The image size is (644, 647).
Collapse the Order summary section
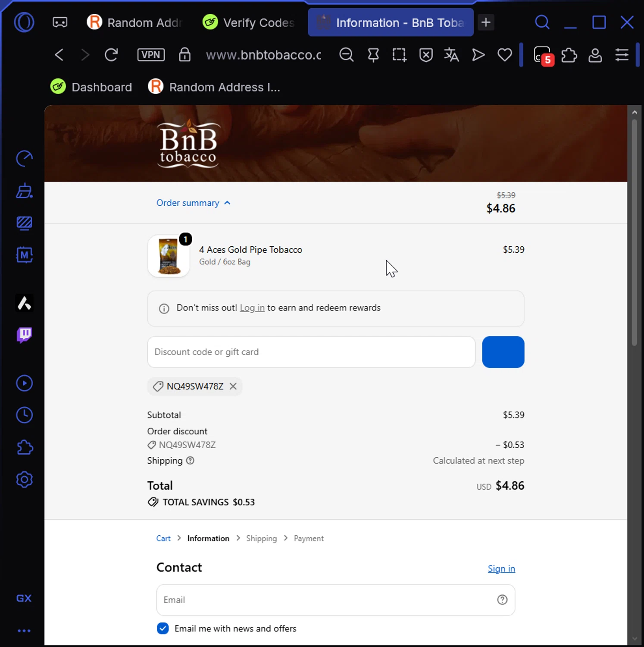point(193,203)
